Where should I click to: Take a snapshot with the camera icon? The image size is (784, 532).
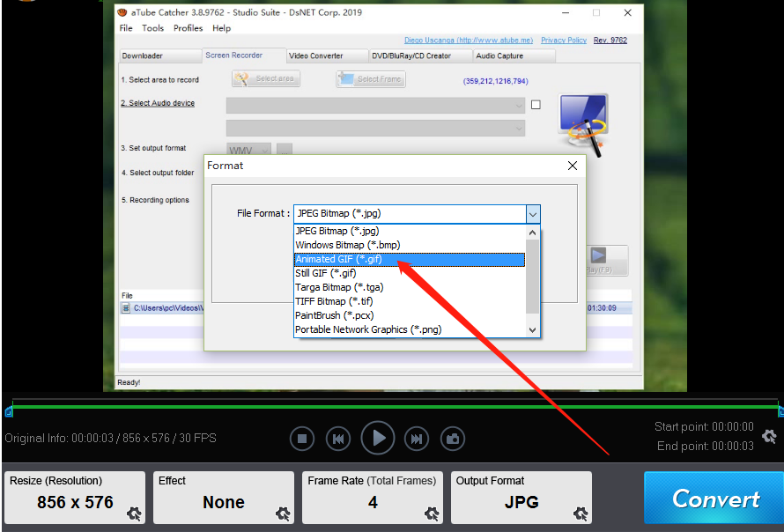[x=453, y=438]
